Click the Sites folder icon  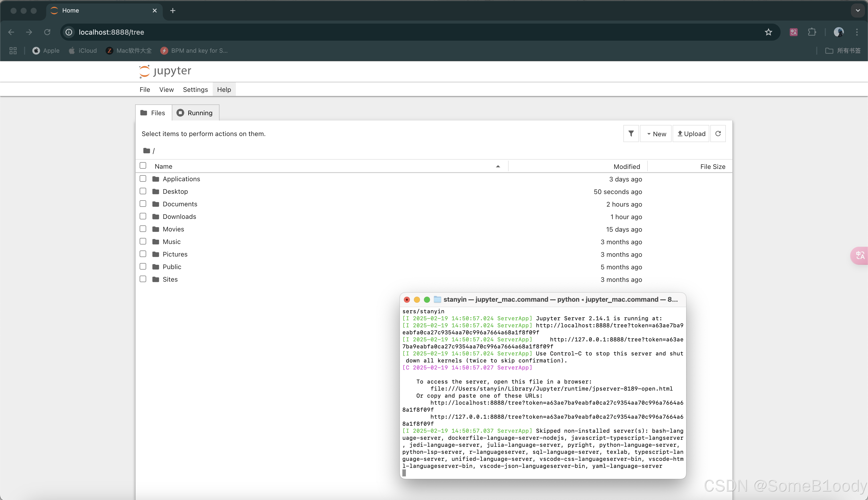click(x=156, y=279)
